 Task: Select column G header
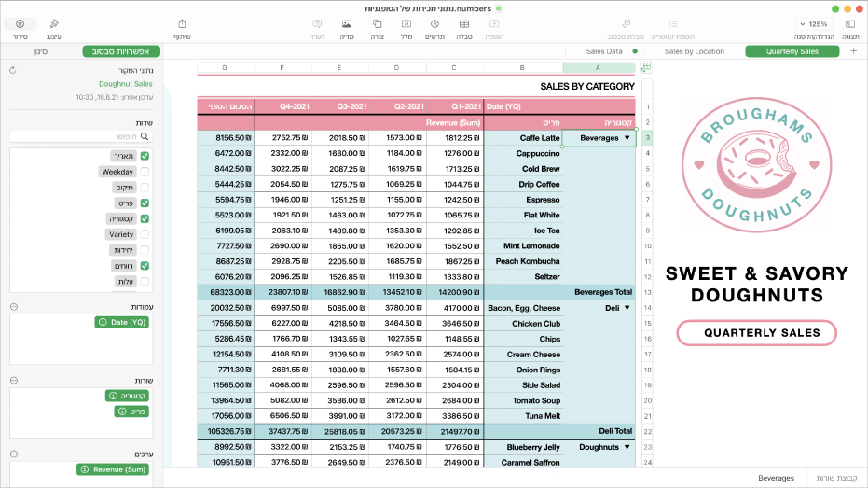point(225,67)
